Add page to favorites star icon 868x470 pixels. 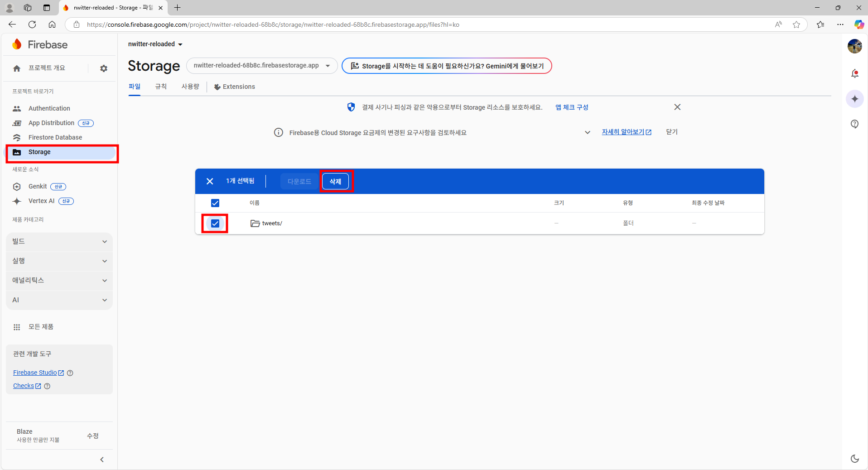coord(796,24)
